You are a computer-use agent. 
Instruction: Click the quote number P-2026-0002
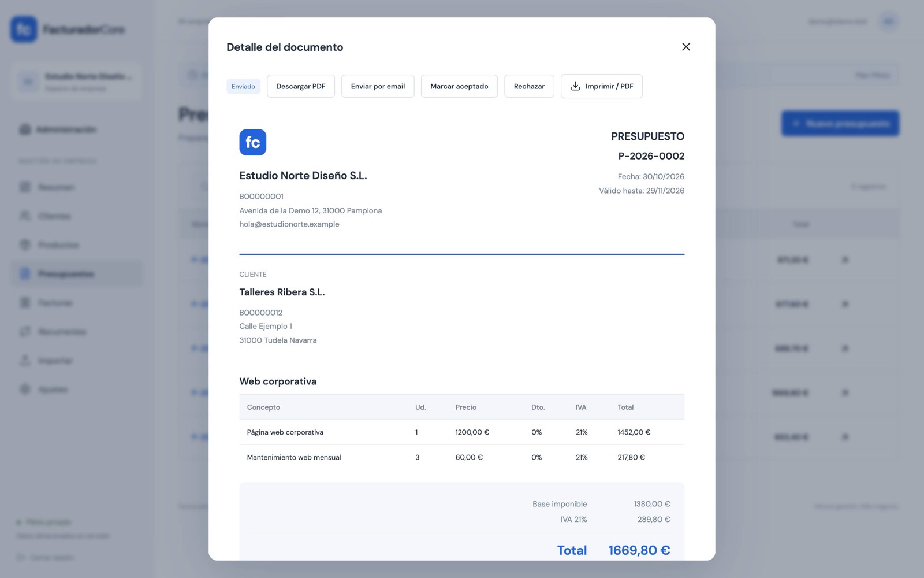[x=651, y=156]
